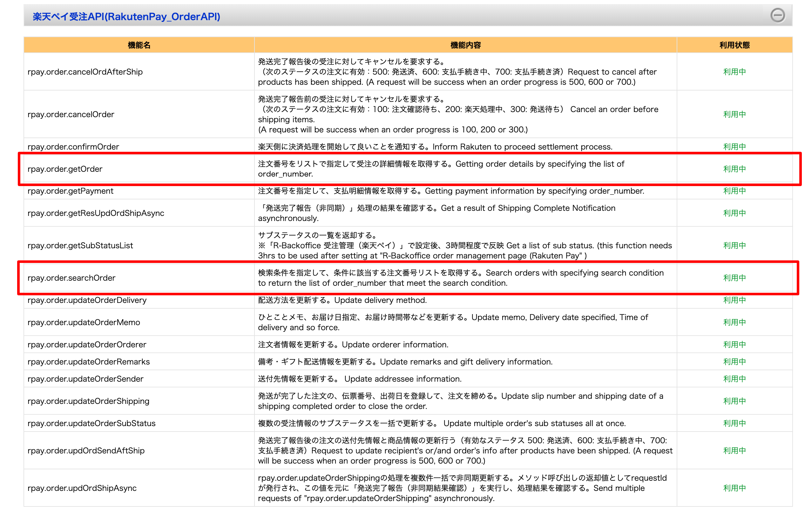Select rpay.order.updateOrderMemo function name
Viewport: 812px width, 509px height.
click(x=84, y=323)
